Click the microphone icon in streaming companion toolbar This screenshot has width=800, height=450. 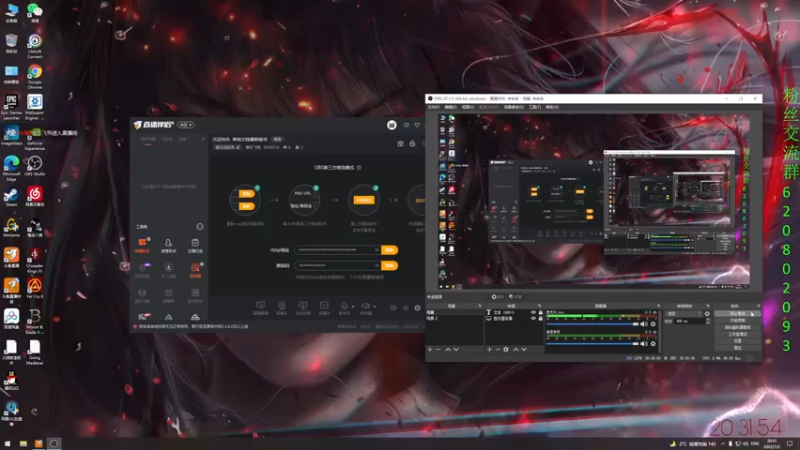click(x=344, y=306)
